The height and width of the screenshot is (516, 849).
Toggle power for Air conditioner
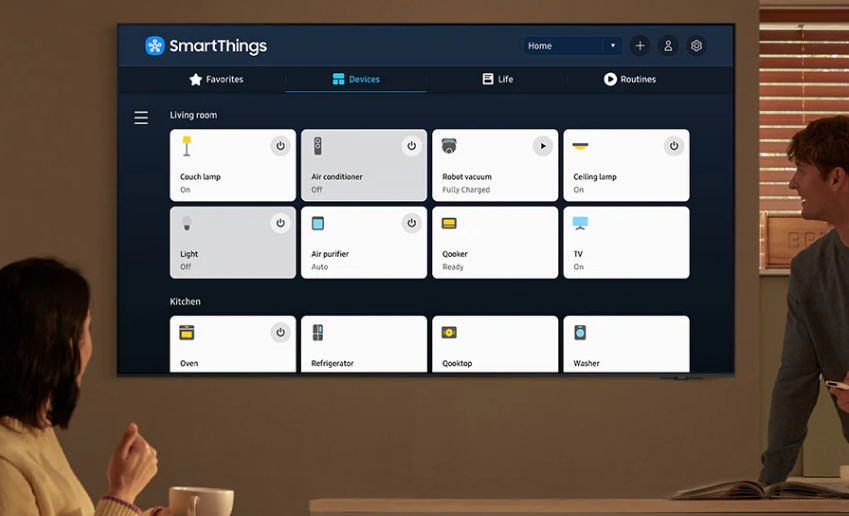coord(412,146)
